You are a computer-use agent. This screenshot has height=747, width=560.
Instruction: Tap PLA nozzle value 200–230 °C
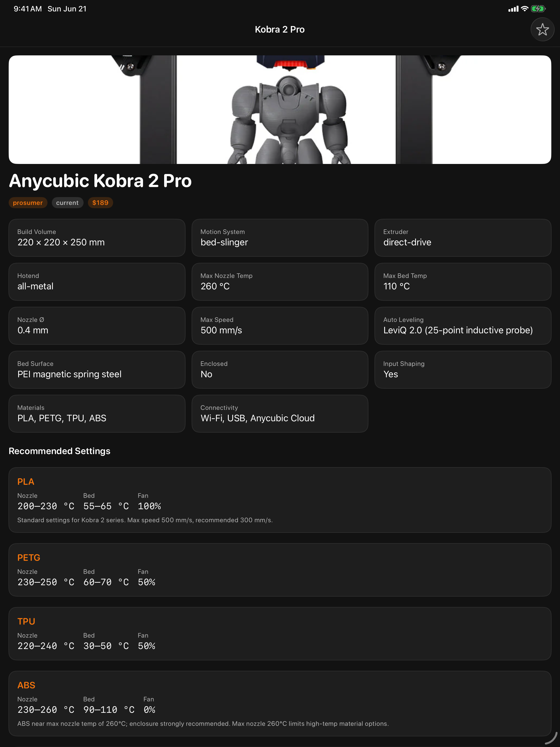point(46,506)
